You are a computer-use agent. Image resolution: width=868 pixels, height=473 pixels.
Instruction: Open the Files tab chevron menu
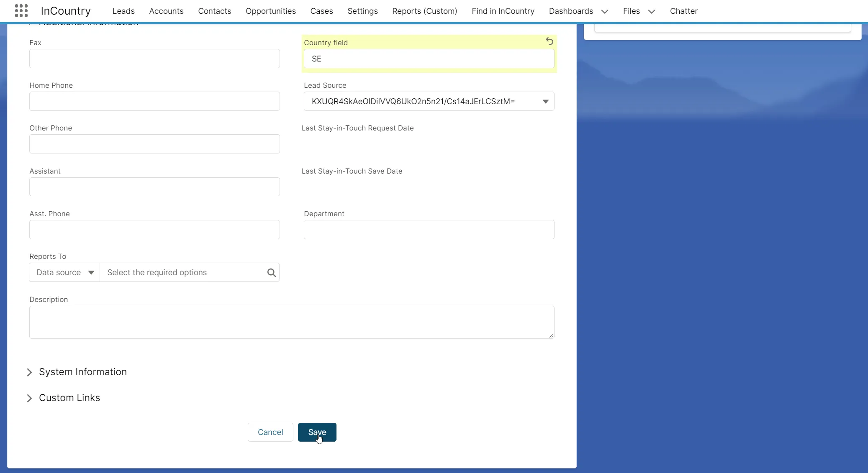click(x=652, y=11)
